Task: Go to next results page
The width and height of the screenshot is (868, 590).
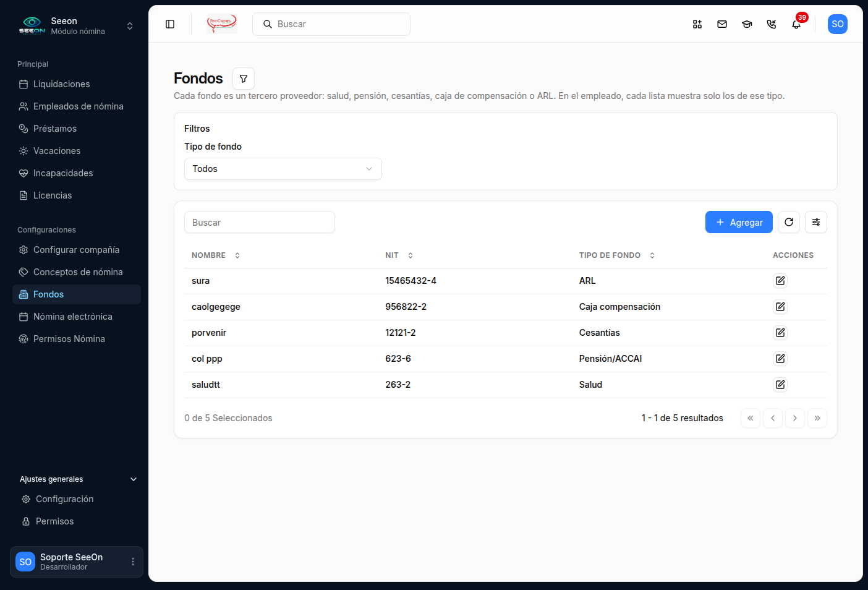Action: pyautogui.click(x=795, y=418)
